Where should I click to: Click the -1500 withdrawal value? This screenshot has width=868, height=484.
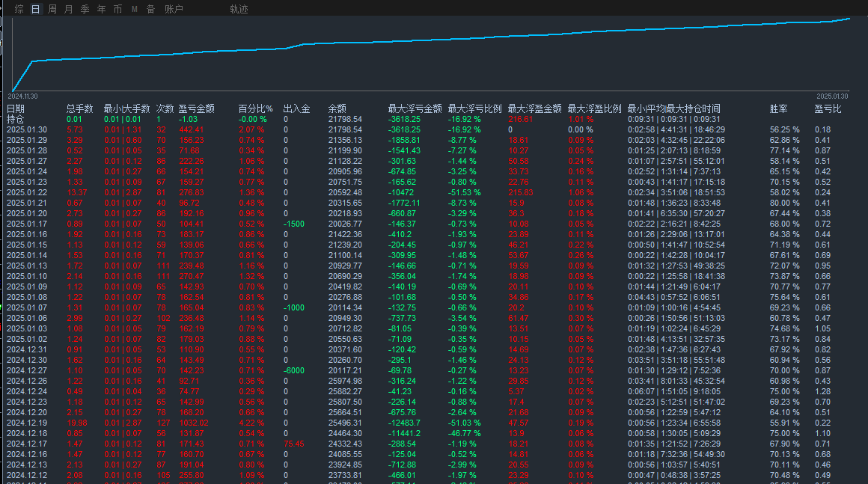(x=294, y=224)
